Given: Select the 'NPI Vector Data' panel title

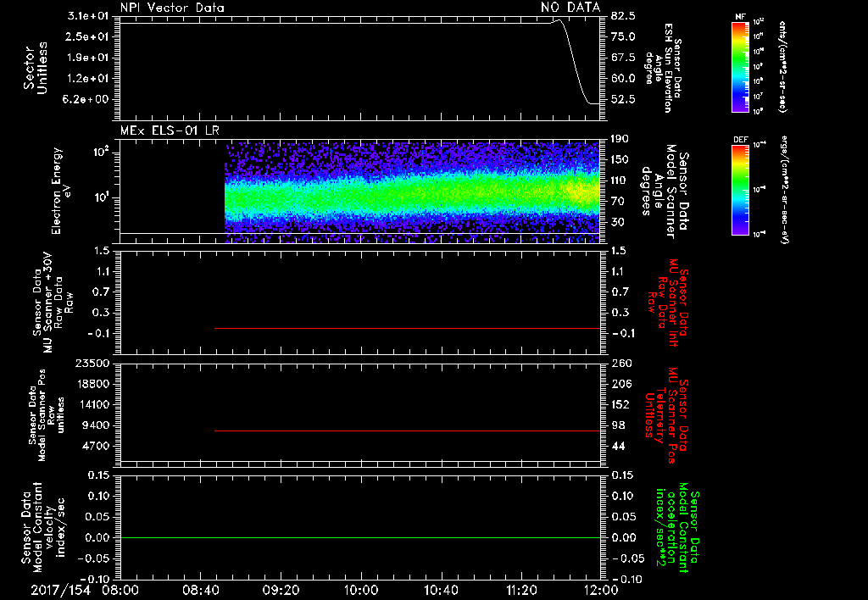Looking at the screenshot, I should 172,8.
